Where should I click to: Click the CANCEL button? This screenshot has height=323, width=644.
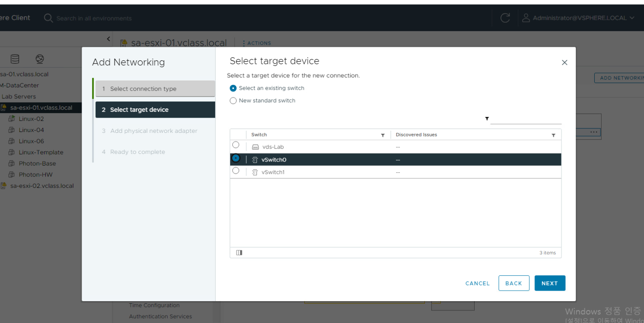tap(478, 283)
